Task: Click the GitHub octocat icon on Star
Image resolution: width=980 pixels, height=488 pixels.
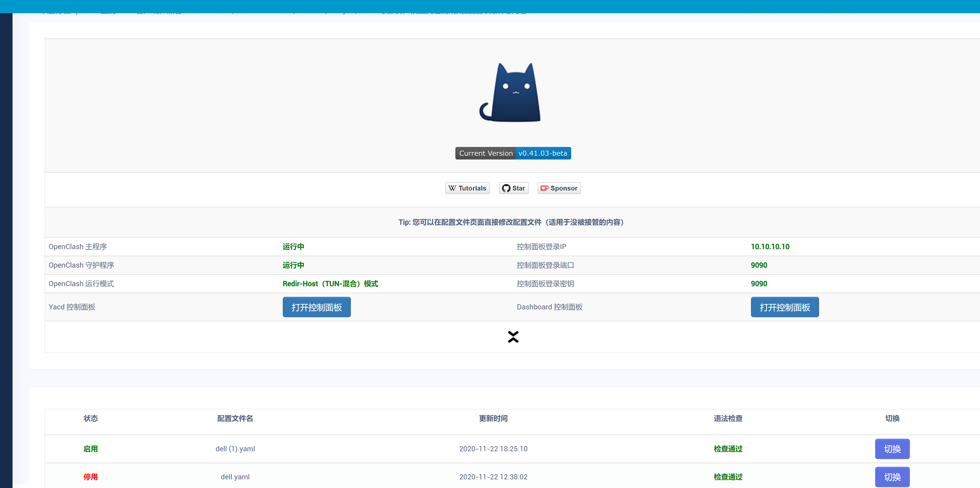Action: 506,188
